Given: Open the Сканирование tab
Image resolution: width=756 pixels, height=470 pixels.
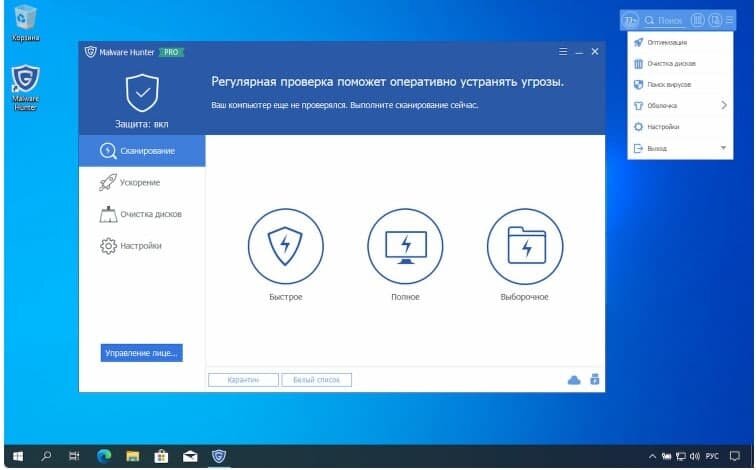Looking at the screenshot, I should point(142,151).
